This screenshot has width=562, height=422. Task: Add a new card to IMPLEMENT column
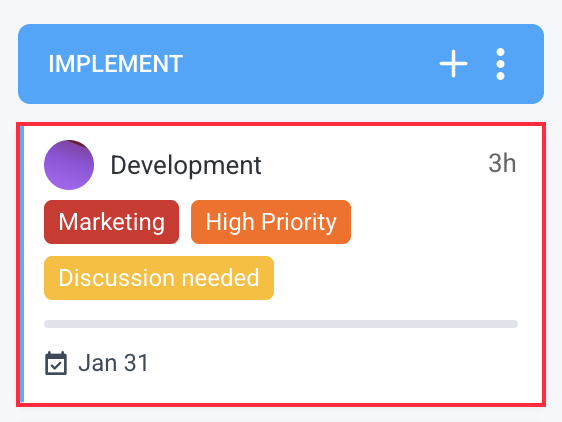pyautogui.click(x=453, y=64)
